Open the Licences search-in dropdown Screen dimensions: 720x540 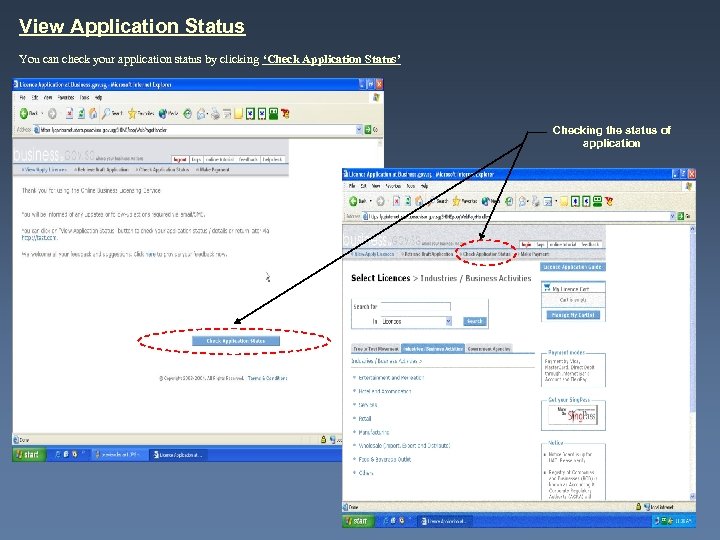click(416, 321)
